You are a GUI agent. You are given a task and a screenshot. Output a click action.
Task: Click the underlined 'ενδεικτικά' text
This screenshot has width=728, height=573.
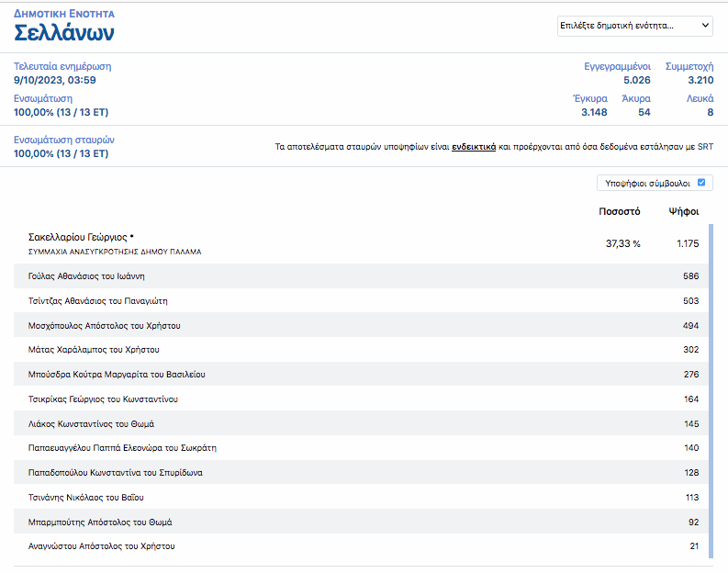click(x=474, y=146)
